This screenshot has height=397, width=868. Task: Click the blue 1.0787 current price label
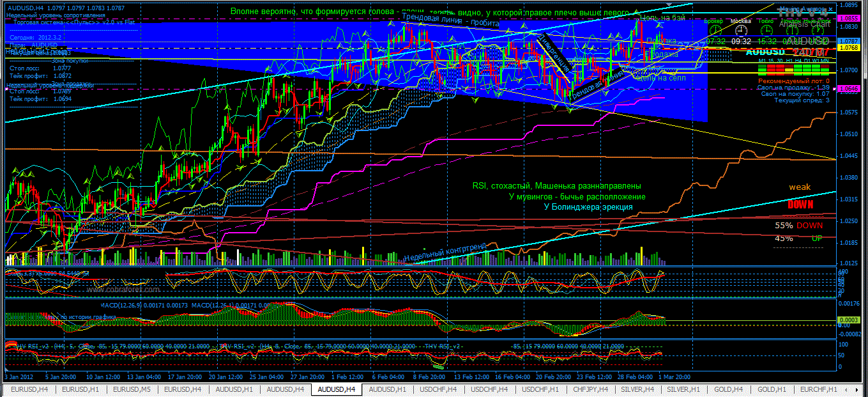pos(848,41)
